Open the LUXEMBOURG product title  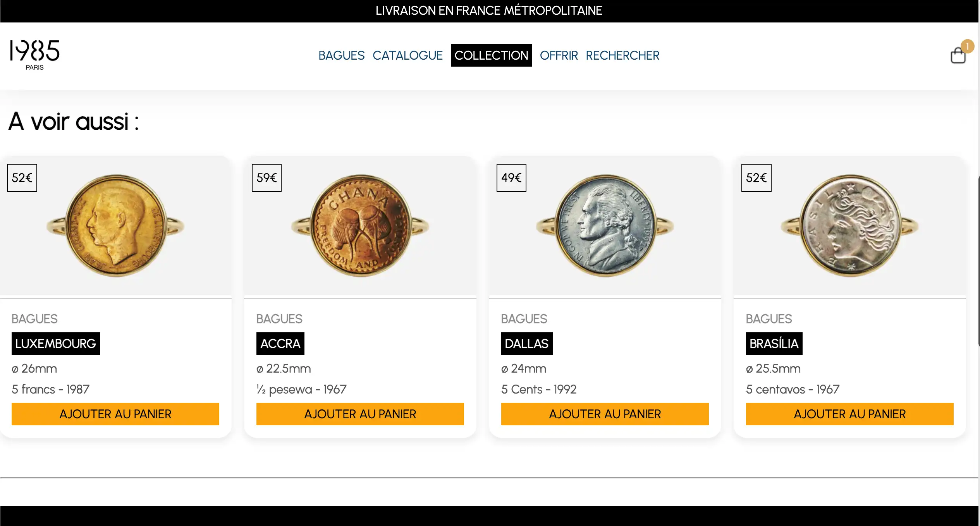pos(55,344)
